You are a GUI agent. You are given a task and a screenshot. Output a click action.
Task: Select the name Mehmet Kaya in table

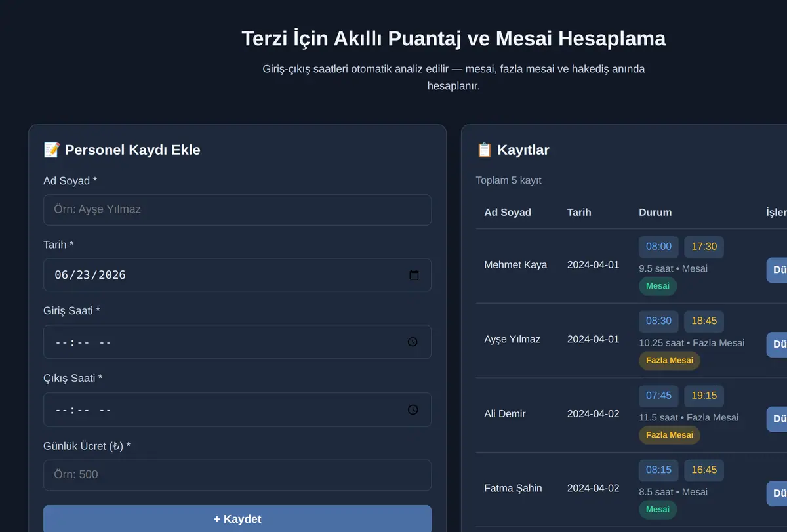point(515,265)
